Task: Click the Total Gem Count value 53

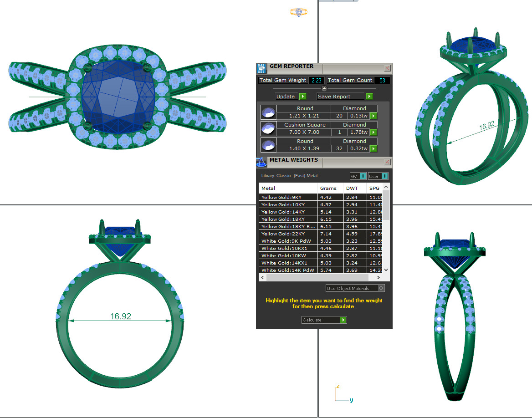Action: (x=383, y=81)
